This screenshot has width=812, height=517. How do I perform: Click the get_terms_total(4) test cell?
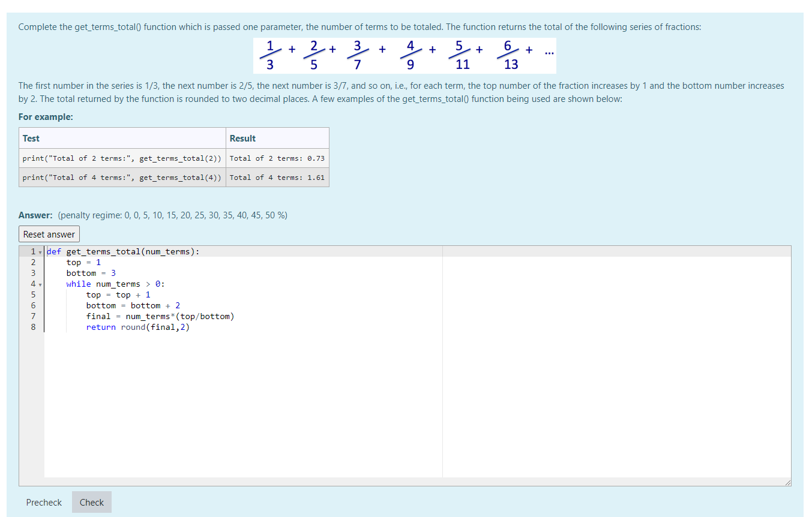coord(122,178)
